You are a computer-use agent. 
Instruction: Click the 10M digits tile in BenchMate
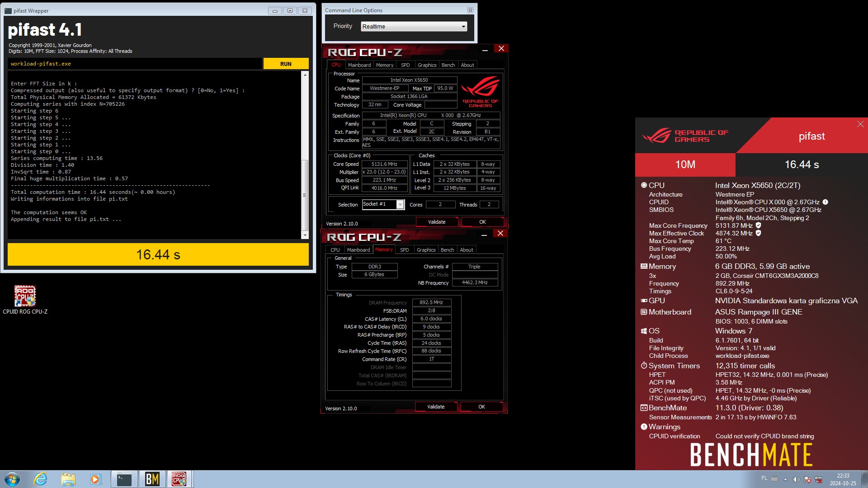tap(685, 164)
